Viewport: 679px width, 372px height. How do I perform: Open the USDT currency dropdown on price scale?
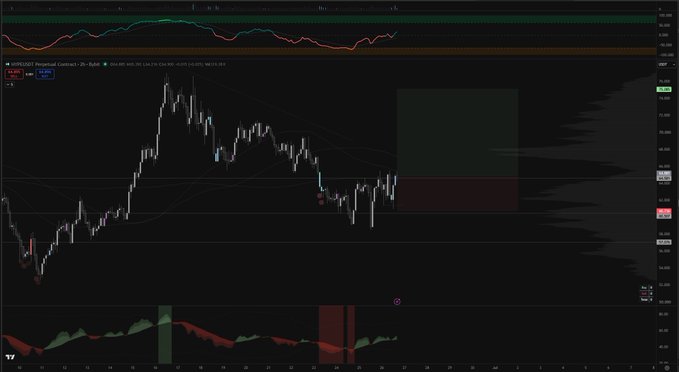pyautogui.click(x=666, y=65)
